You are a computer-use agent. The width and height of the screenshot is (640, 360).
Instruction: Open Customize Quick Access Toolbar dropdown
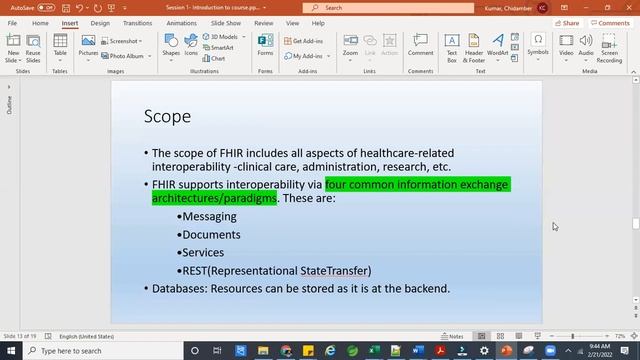click(124, 8)
